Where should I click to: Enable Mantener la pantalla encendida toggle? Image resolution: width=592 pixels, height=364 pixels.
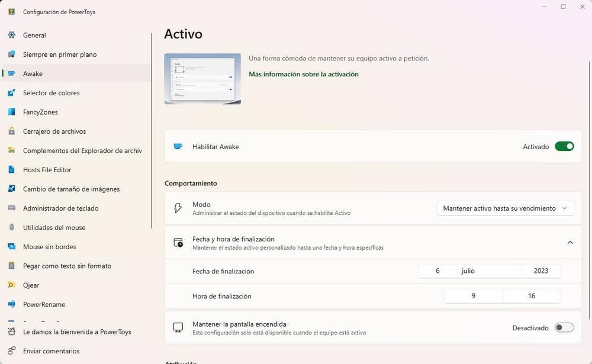point(564,328)
